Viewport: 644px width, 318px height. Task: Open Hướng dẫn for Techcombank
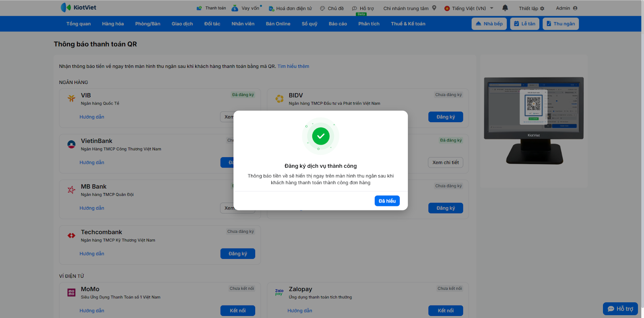pyautogui.click(x=92, y=254)
